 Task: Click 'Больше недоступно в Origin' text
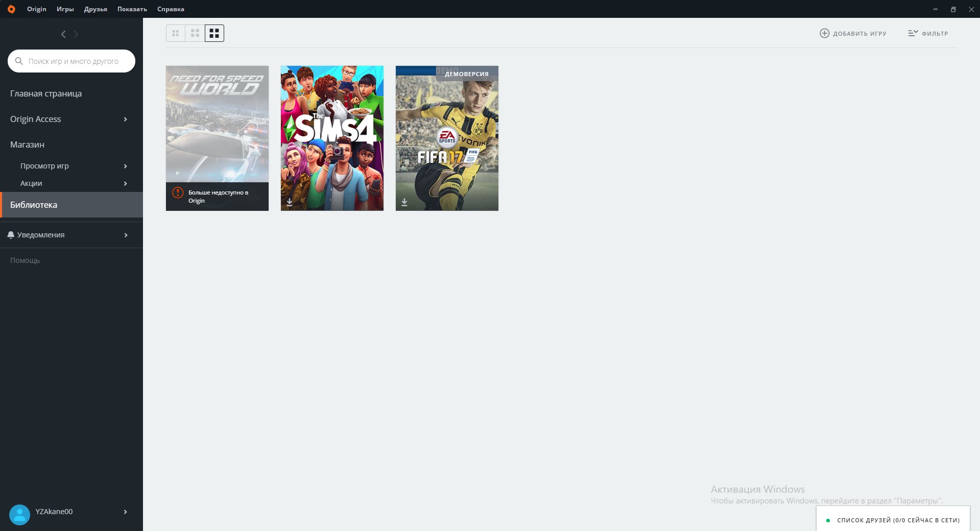coord(218,197)
